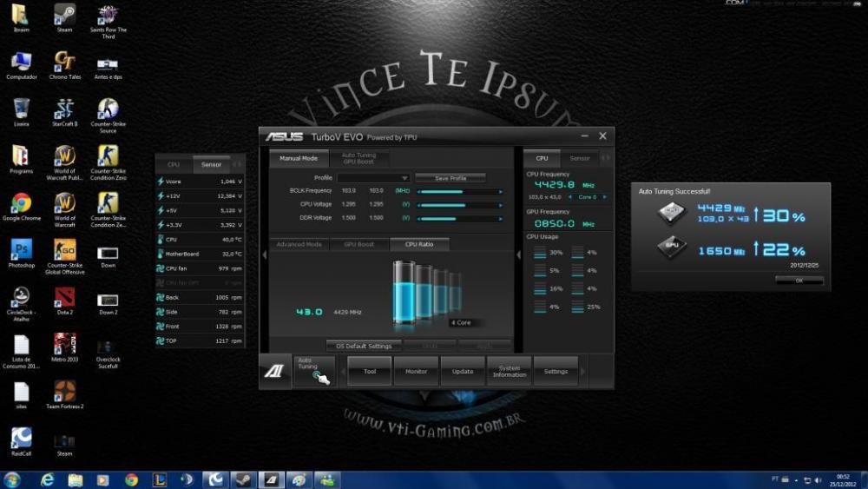868x489 pixels.
Task: Open Dota 2 desktop shortcut
Action: pos(64,297)
